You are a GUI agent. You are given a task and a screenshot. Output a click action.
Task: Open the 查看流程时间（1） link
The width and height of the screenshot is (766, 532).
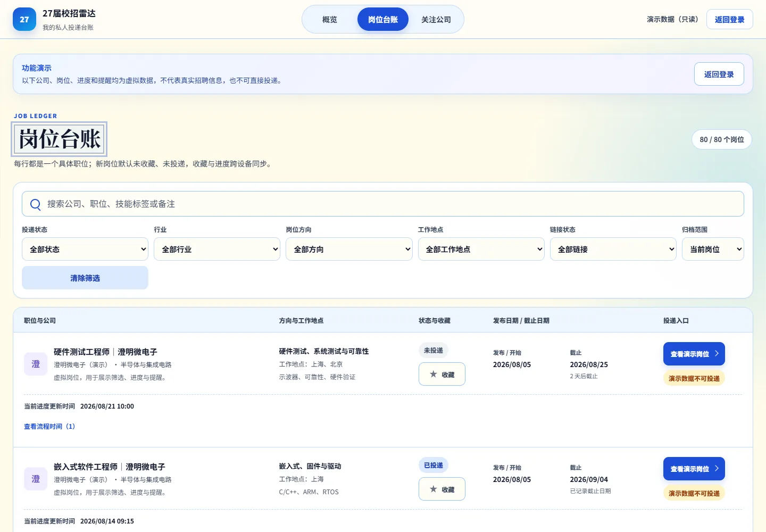pyautogui.click(x=49, y=426)
